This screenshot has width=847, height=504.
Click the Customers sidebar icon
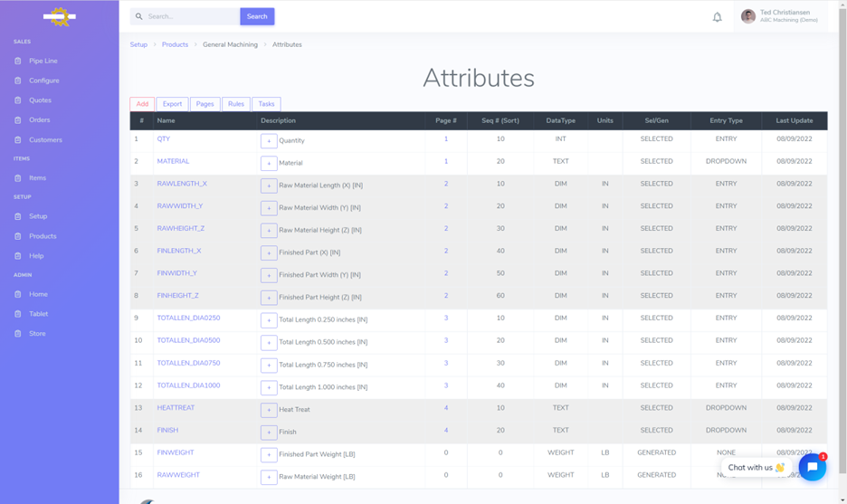(x=18, y=140)
